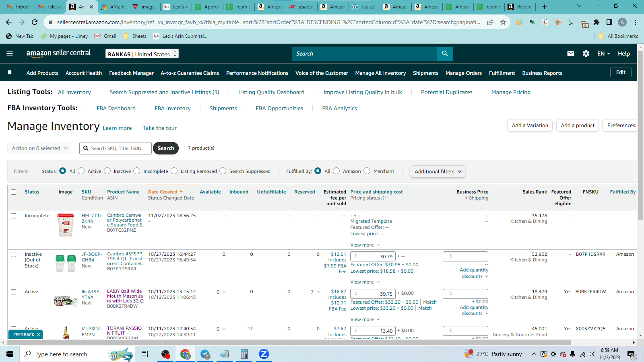The image size is (644, 362).
Task: Toggle the select-all products checkbox
Action: pos(14,192)
